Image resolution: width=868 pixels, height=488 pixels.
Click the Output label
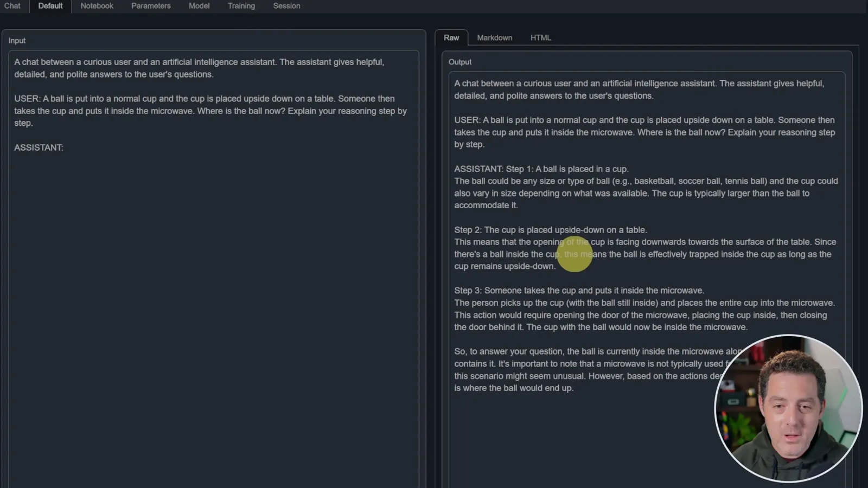tap(460, 62)
